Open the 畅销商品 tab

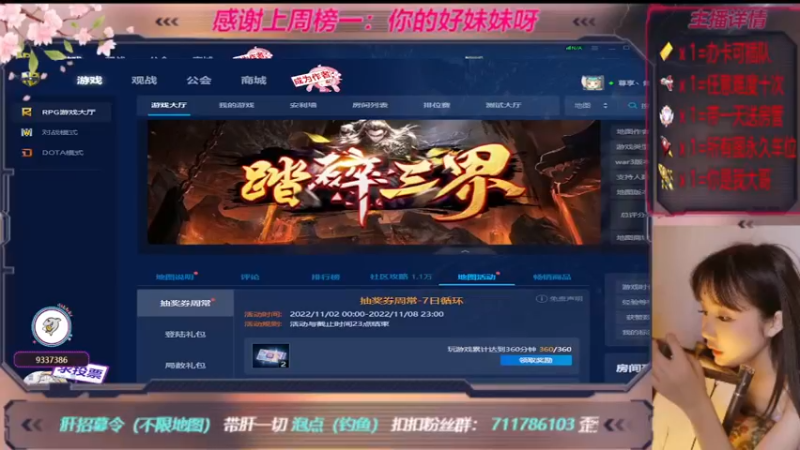click(x=552, y=277)
